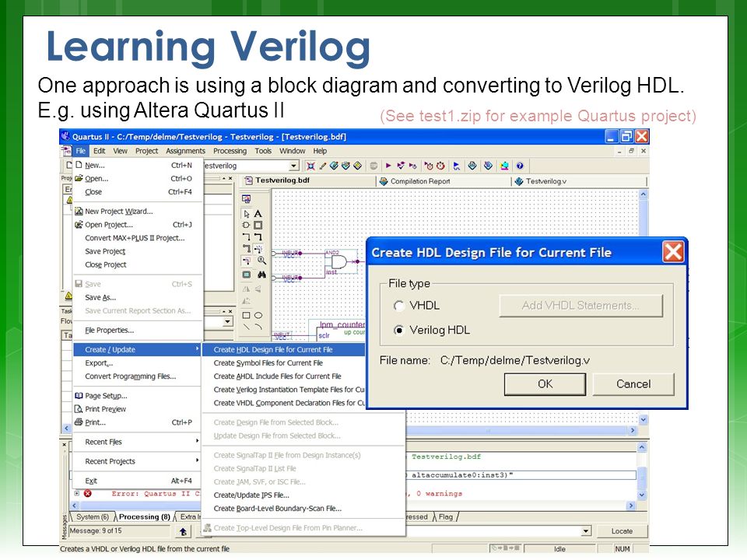The image size is (747, 560).
Task: Click OK in Create HDL dialog
Action: [545, 384]
